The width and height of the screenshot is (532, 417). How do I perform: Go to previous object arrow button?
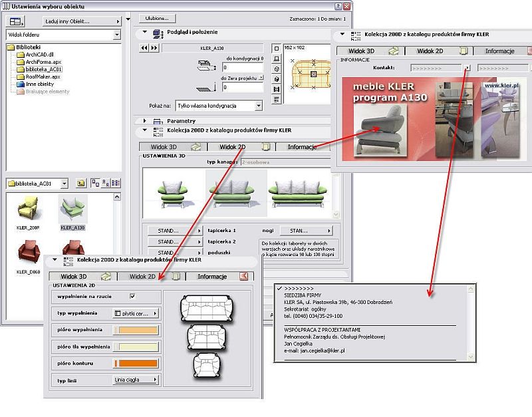[144, 48]
